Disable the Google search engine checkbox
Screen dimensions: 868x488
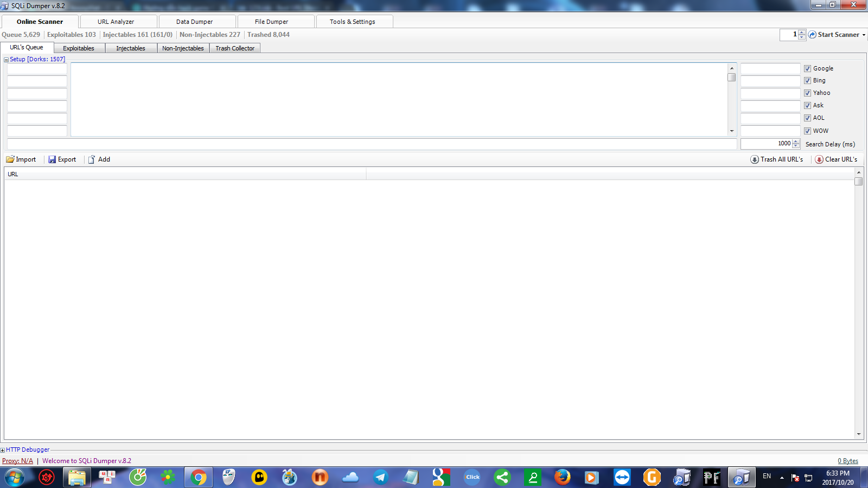(x=808, y=68)
